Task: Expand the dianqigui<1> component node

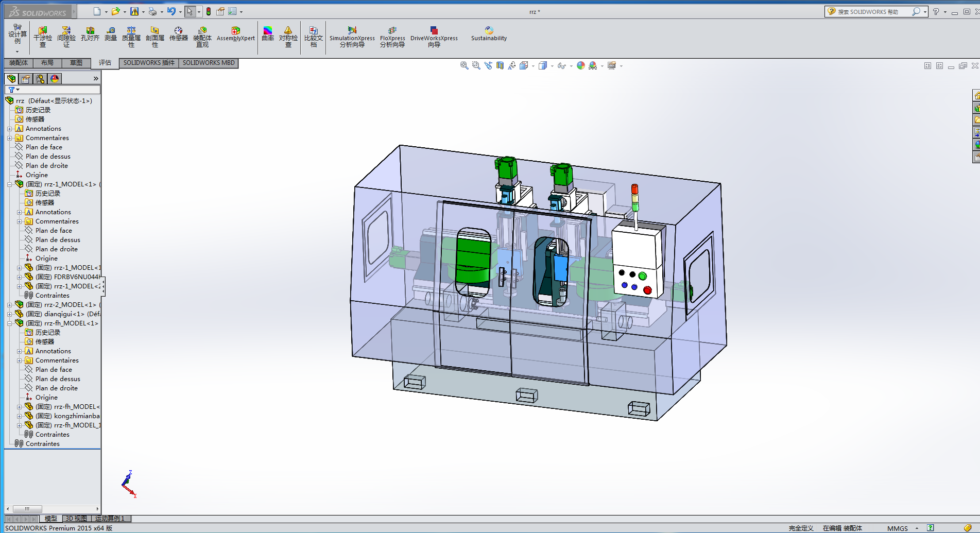Action: click(10, 314)
